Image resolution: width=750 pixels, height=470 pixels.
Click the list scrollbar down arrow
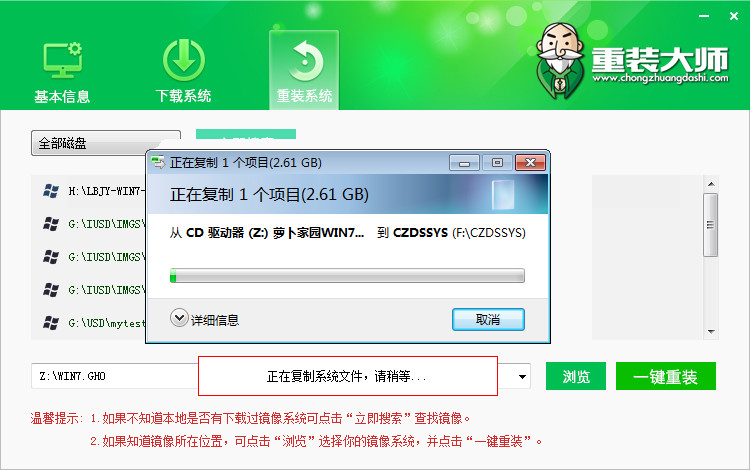pos(711,331)
